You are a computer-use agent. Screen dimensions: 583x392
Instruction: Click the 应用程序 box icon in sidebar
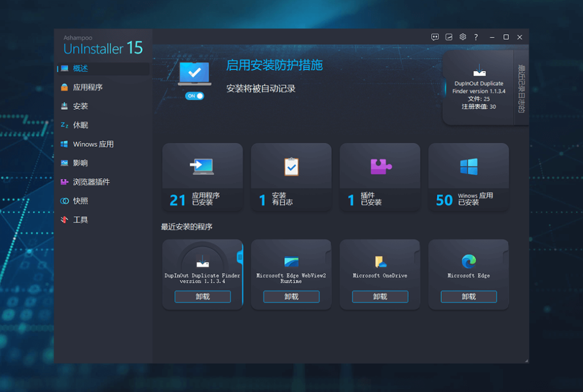pos(64,87)
